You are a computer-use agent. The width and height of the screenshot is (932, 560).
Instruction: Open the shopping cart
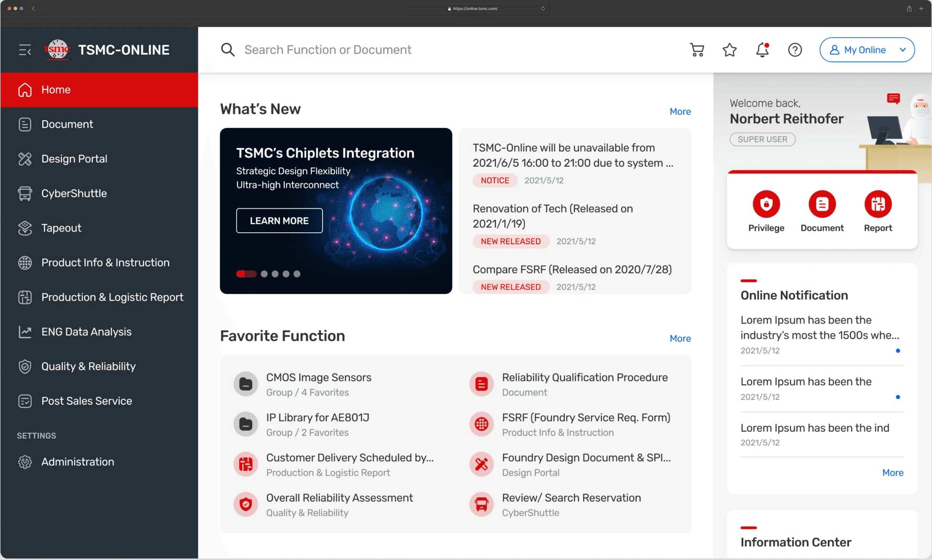[x=697, y=50]
